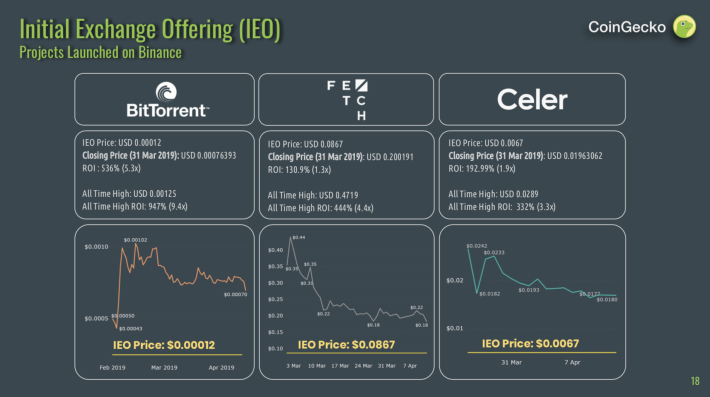Image resolution: width=710 pixels, height=397 pixels.
Task: Click the Celer logo text
Action: point(532,100)
